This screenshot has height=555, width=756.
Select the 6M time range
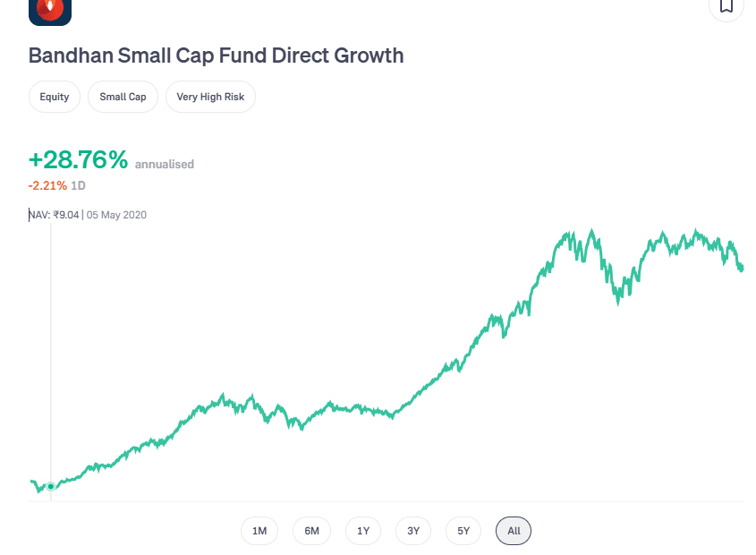pyautogui.click(x=310, y=530)
